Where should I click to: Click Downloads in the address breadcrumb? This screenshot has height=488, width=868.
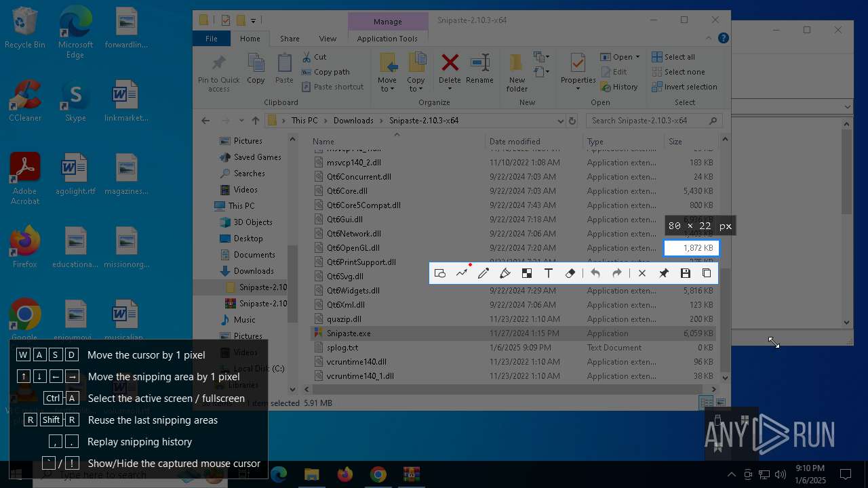353,121
